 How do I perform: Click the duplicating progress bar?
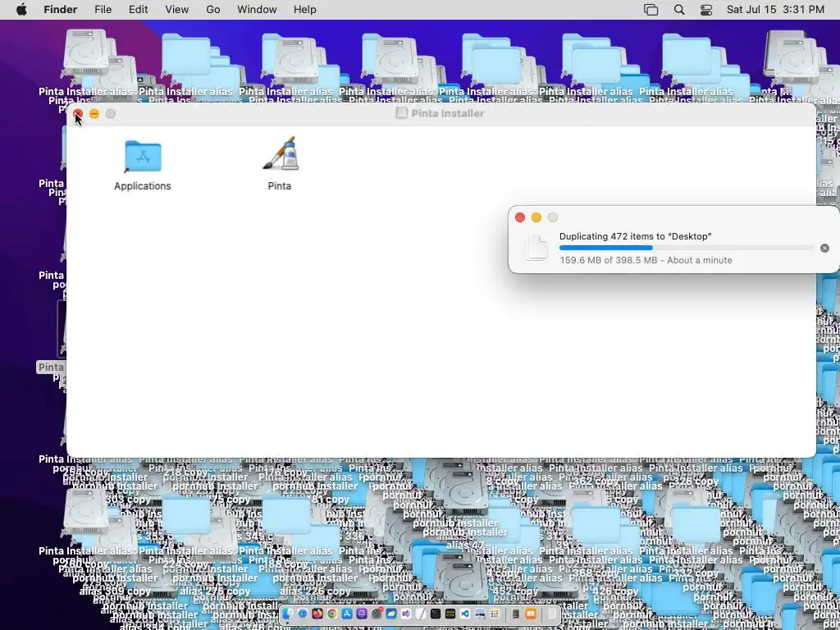[687, 248]
